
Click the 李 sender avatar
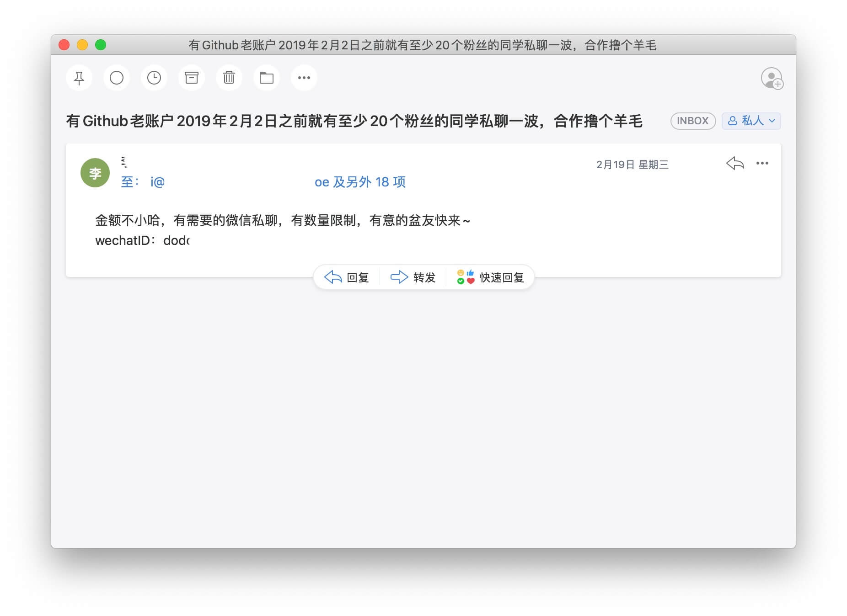(95, 173)
